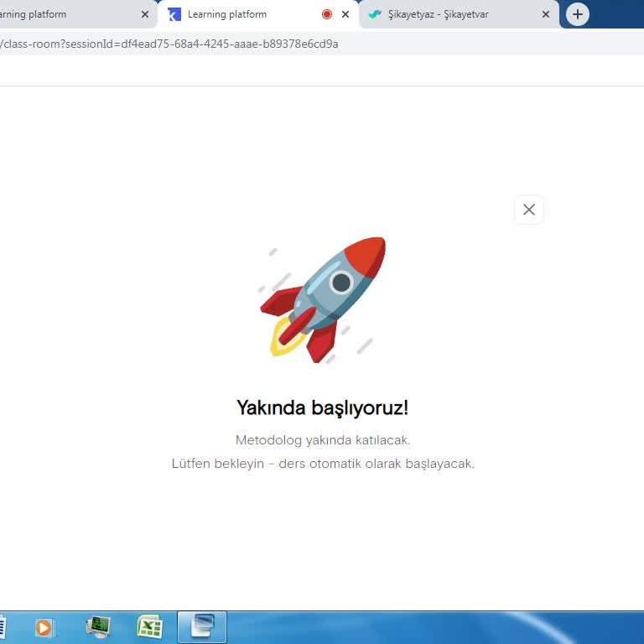The image size is (644, 644).
Task: Click the Şikayetvar tab favicon
Action: tap(375, 14)
